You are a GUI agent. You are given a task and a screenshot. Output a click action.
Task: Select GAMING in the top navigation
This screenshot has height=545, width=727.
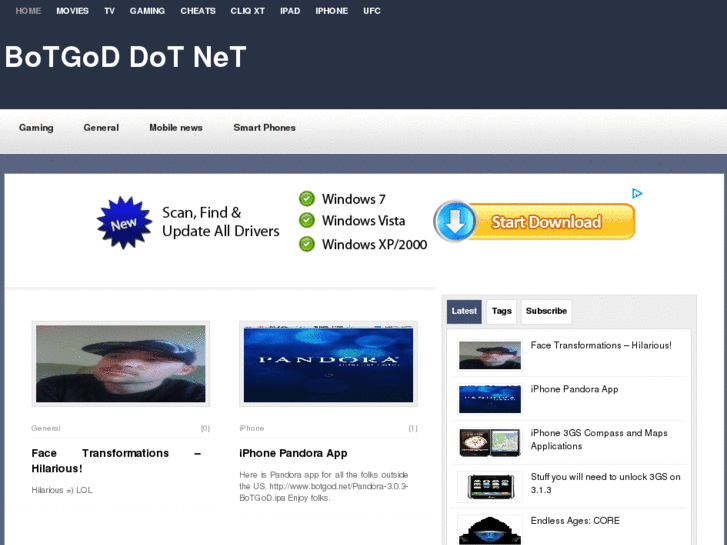(x=147, y=11)
